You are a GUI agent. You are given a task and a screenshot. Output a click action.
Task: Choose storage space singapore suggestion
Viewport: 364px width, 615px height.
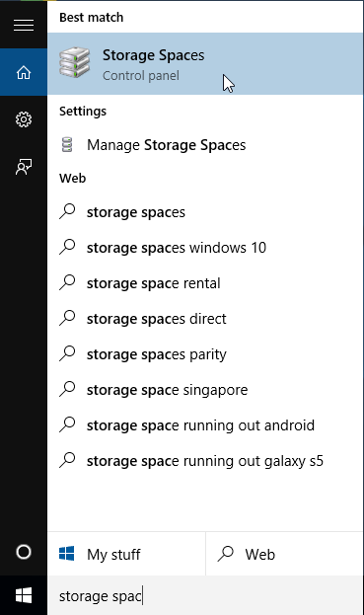(205, 390)
